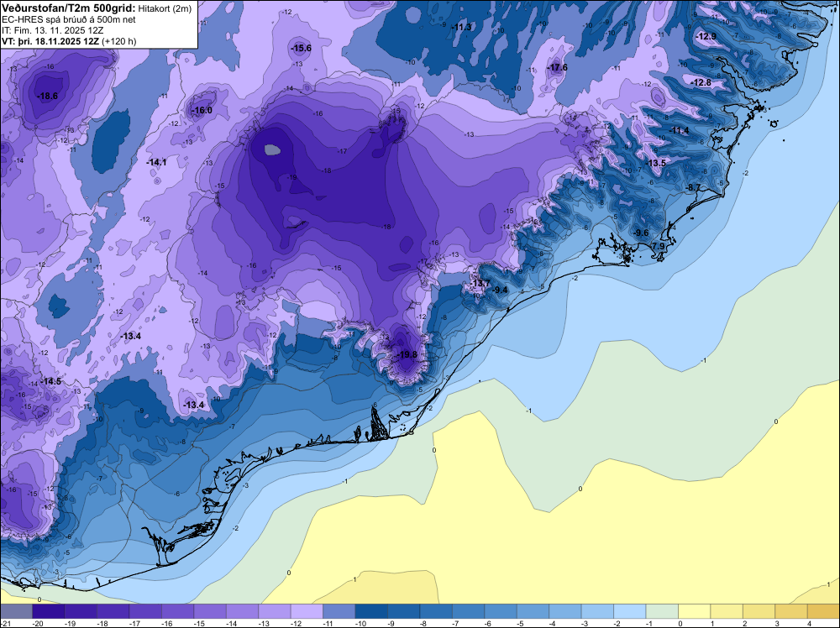This screenshot has width=840, height=628.
Task: Click the -19.8 minimum temperature value
Action: (x=406, y=355)
